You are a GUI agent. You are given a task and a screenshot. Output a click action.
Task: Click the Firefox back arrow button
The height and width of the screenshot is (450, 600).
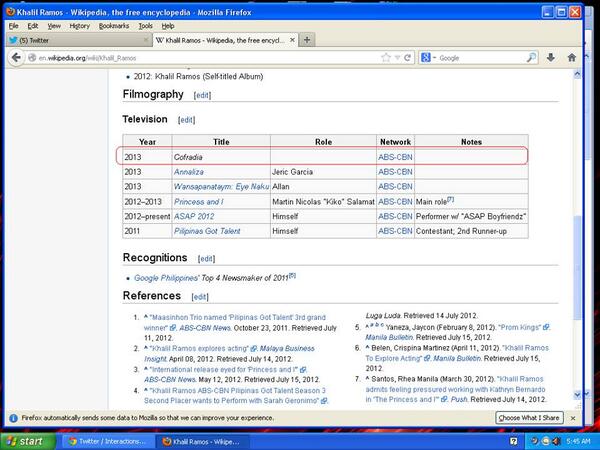coord(16,58)
